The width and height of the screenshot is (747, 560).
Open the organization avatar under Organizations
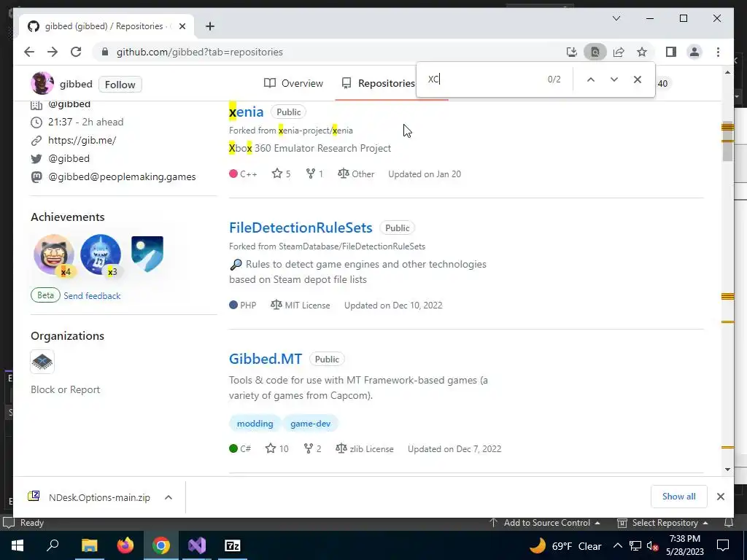[x=42, y=362]
